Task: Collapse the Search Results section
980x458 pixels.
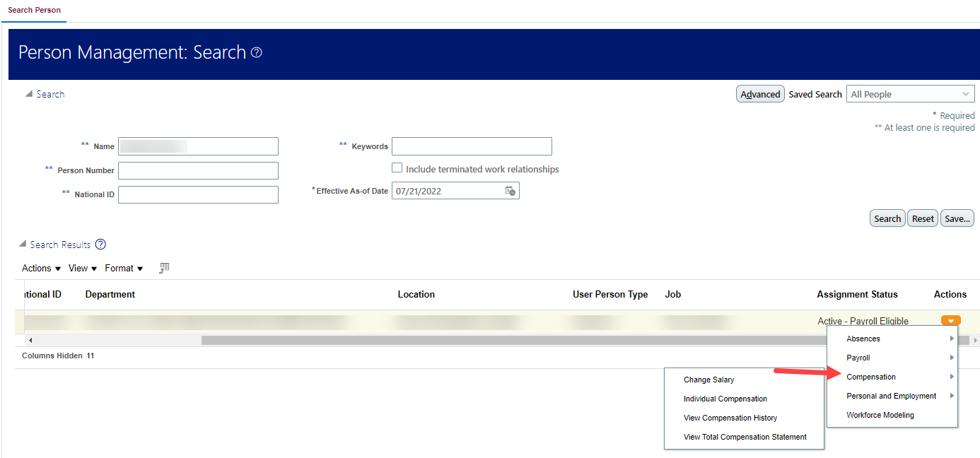Action: coord(23,244)
